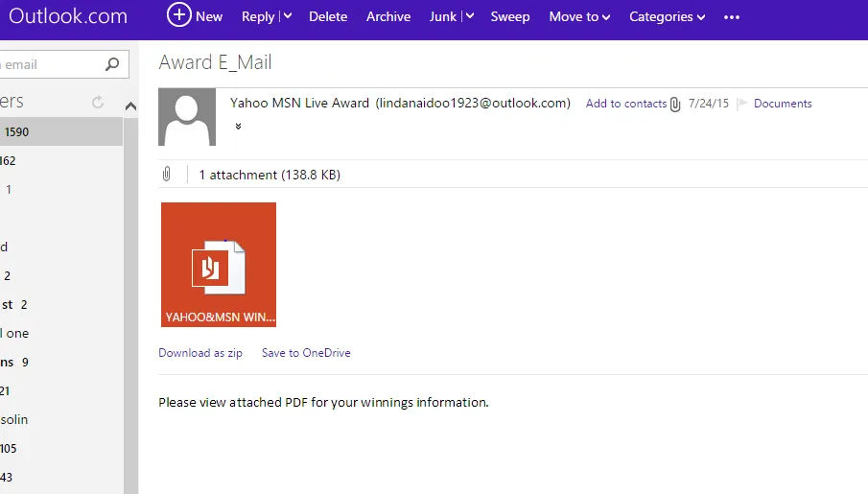Click the attachment paperclip icon near count
Screen dimensions: 868x494
(167, 175)
